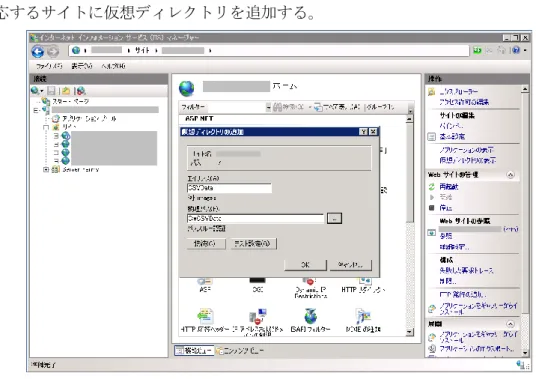Click the save disk icon in Connections toolbar
The width and height of the screenshot is (536, 379).
[51, 91]
